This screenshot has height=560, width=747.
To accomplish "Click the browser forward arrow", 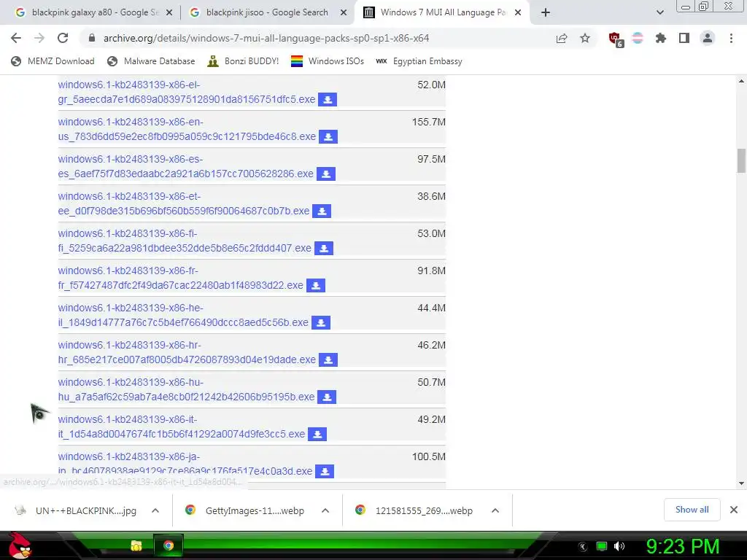I will pyautogui.click(x=39, y=38).
